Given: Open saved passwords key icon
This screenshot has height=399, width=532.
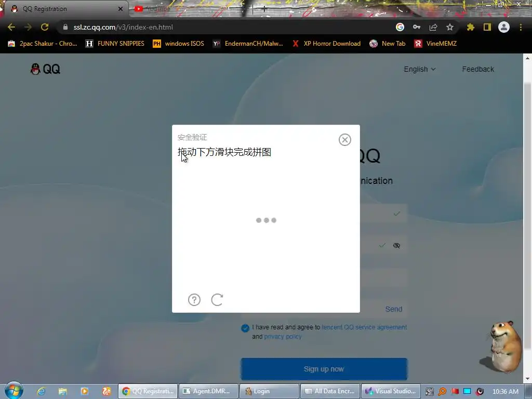Looking at the screenshot, I should (x=417, y=27).
